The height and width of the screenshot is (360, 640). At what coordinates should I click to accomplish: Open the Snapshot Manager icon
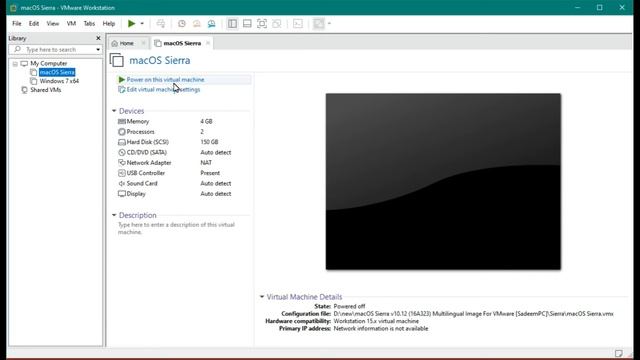(211, 24)
